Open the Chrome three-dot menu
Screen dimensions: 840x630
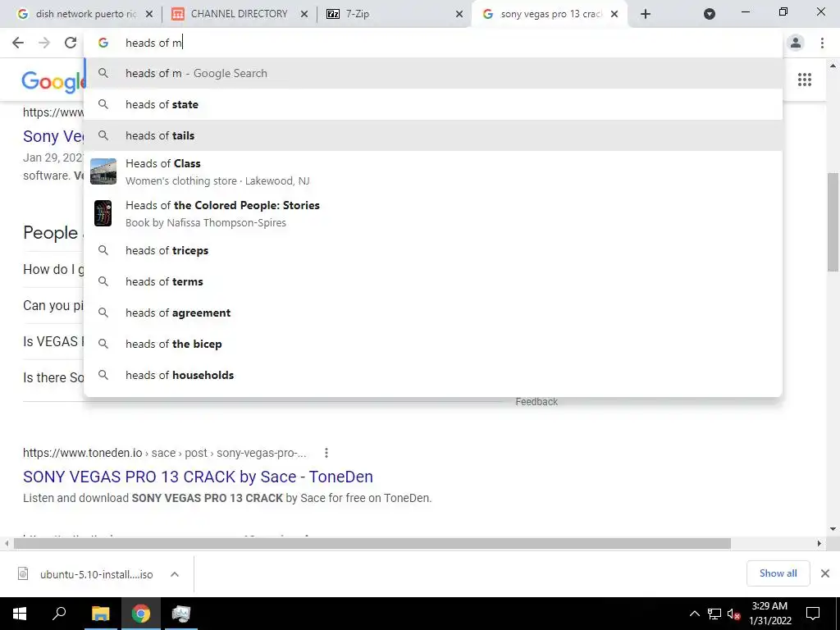tap(822, 43)
